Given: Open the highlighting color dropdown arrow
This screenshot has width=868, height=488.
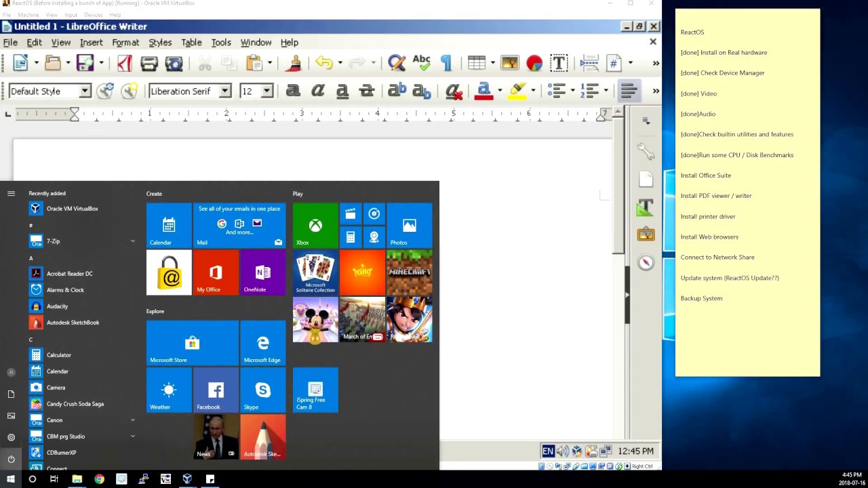Looking at the screenshot, I should point(533,91).
